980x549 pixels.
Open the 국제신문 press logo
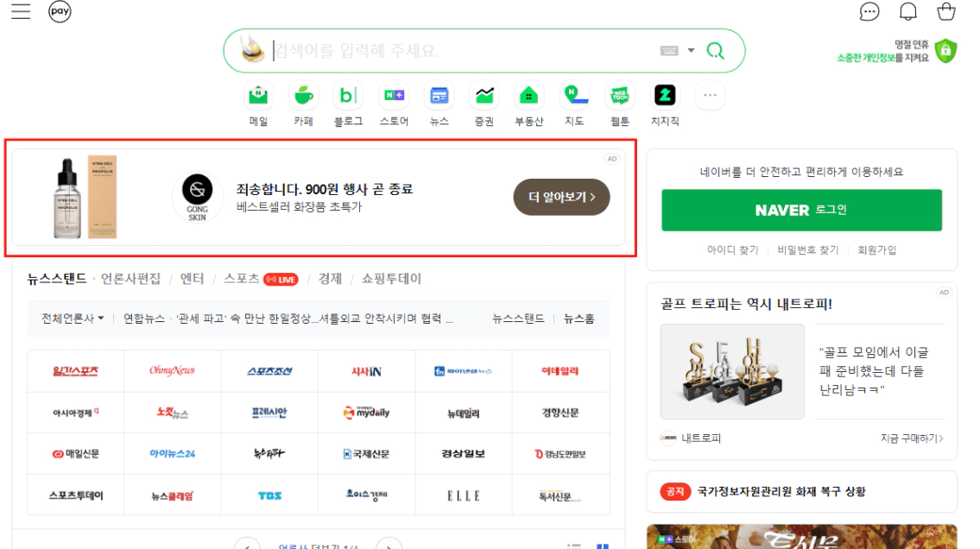pos(366,454)
